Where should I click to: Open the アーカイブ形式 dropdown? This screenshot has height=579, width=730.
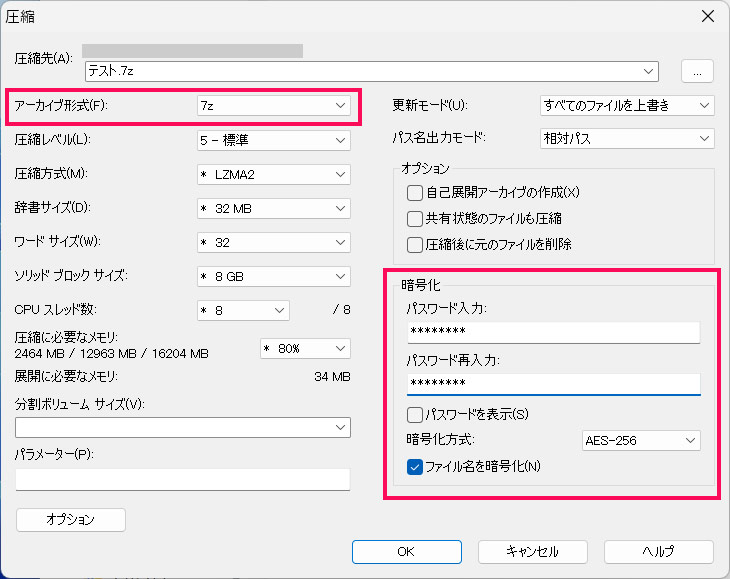(274, 104)
